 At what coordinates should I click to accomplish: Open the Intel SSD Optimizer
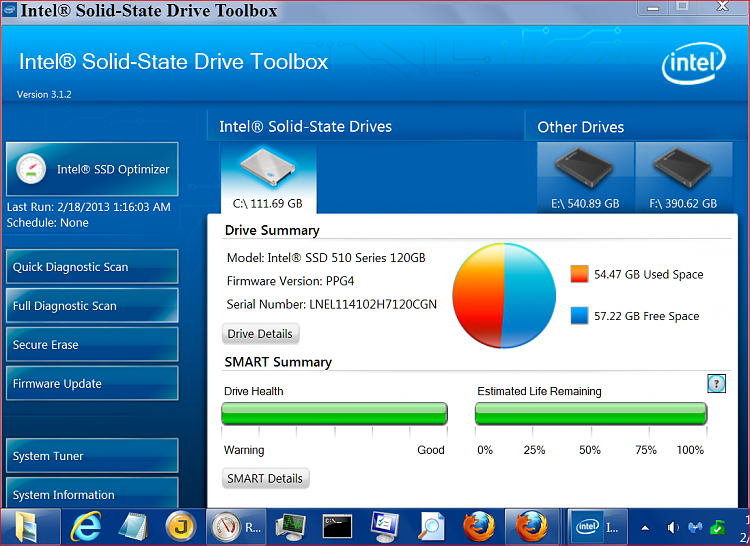pyautogui.click(x=92, y=169)
